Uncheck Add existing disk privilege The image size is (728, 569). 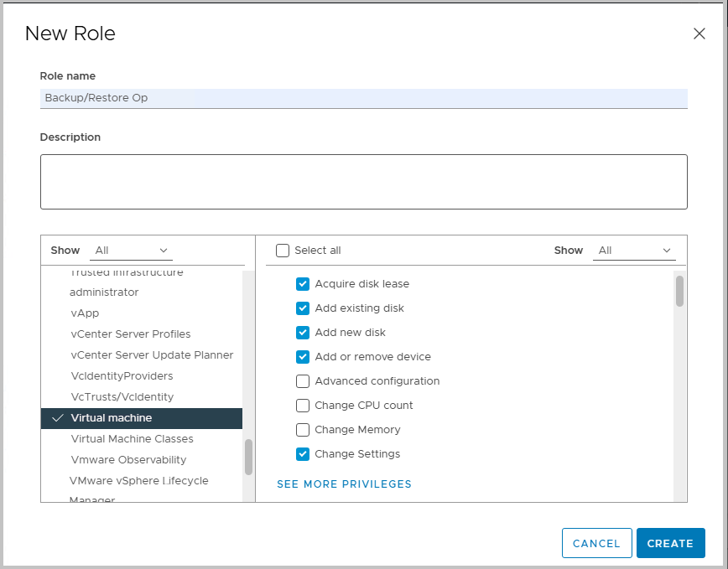[303, 308]
